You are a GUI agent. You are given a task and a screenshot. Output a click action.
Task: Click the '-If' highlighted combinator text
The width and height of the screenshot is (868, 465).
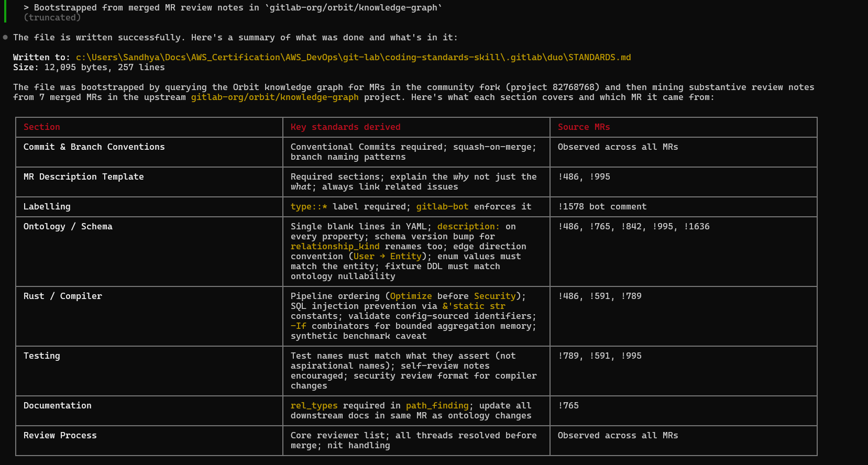coord(299,326)
